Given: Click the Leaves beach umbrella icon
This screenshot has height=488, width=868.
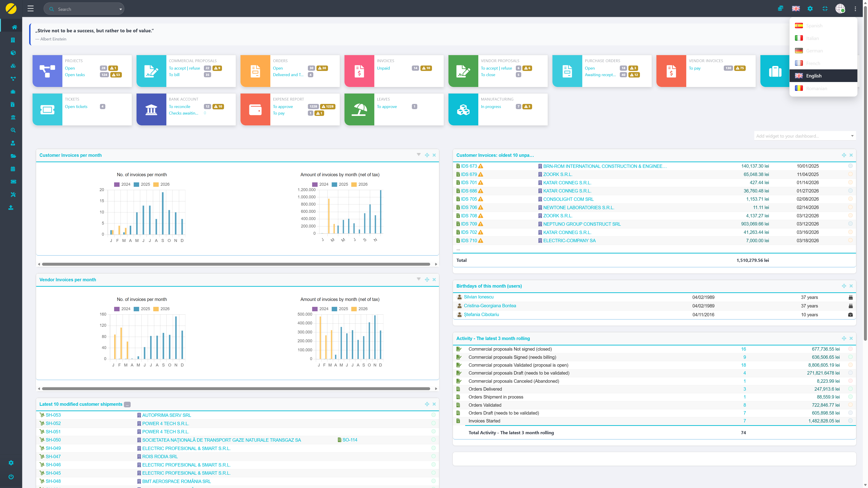Looking at the screenshot, I should (x=359, y=109).
